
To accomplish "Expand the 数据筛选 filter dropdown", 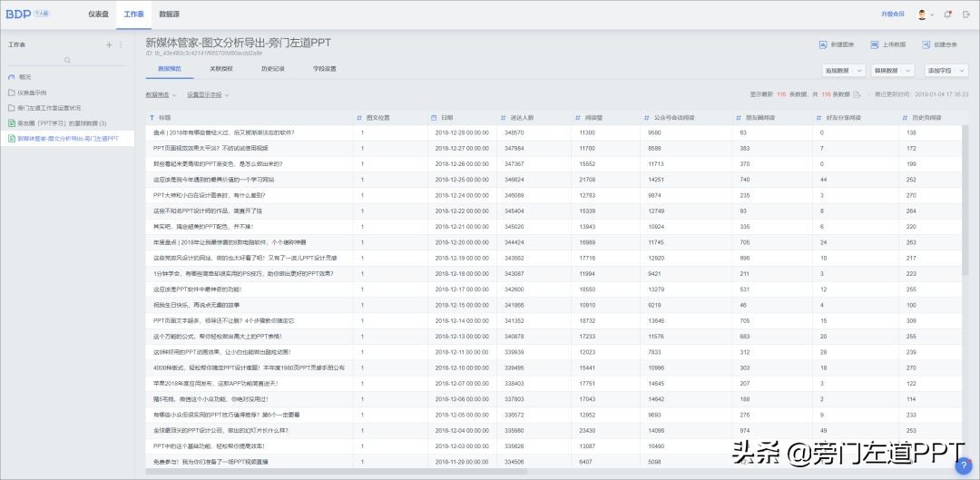I will click(161, 95).
